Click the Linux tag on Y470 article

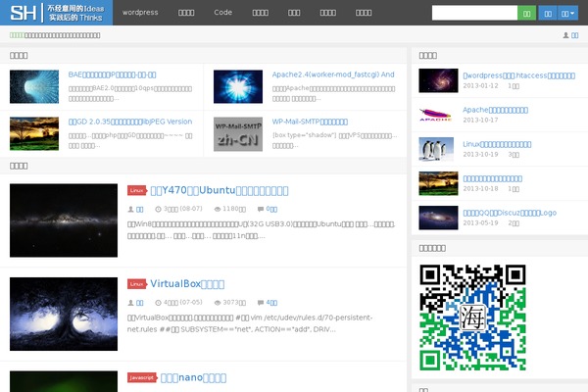137,190
